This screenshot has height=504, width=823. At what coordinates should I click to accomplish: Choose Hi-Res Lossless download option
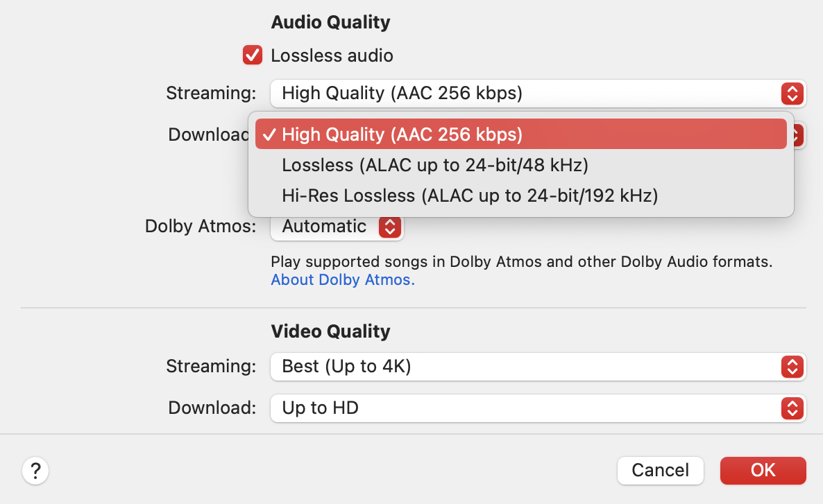point(469,195)
